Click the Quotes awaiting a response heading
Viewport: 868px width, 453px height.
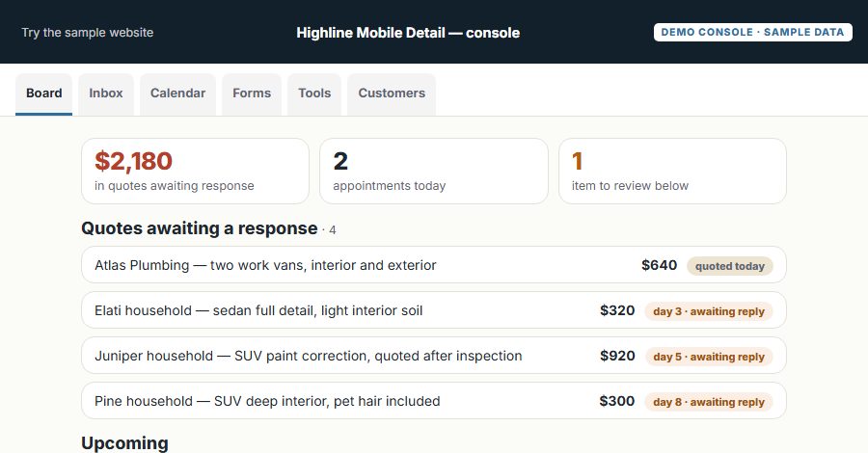(200, 228)
